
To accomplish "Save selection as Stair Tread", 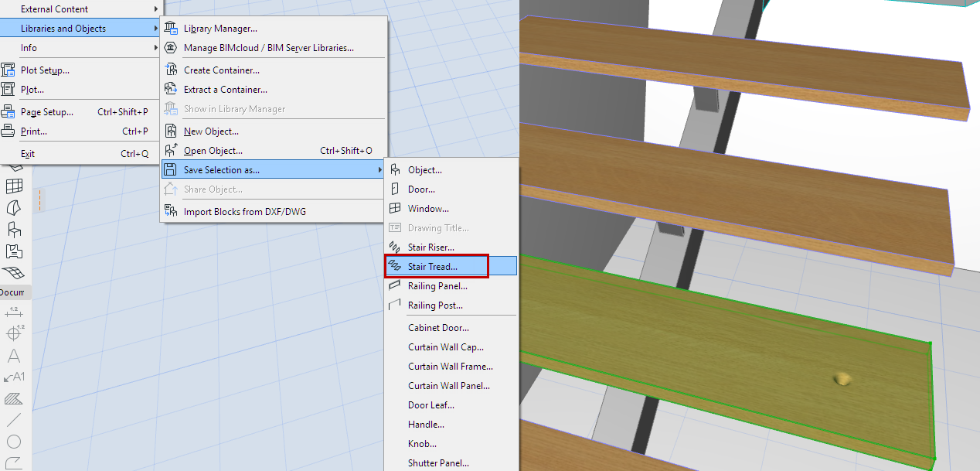I will click(x=451, y=267).
